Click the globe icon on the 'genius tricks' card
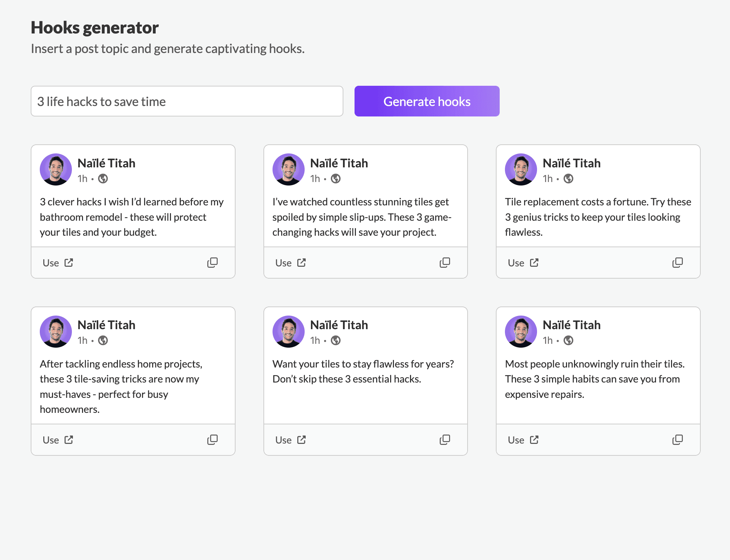730x560 pixels. [568, 179]
